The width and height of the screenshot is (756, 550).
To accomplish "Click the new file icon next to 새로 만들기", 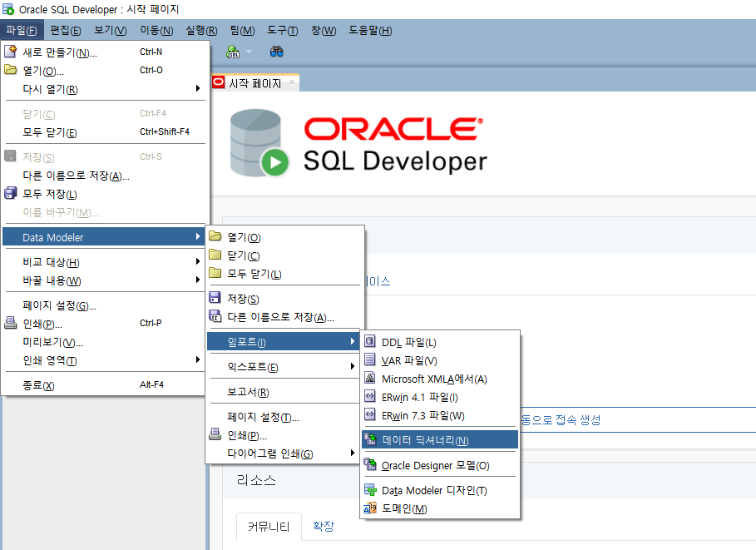I will 11,52.
